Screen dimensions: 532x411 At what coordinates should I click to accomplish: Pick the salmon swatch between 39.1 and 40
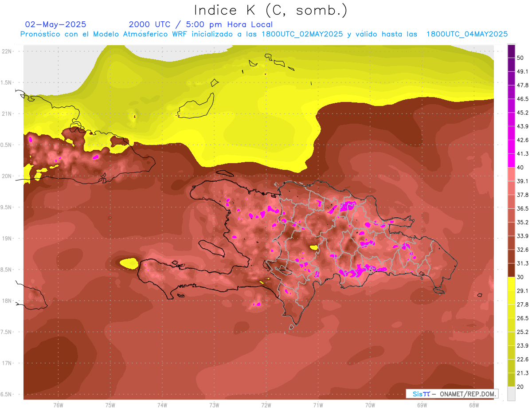point(511,174)
